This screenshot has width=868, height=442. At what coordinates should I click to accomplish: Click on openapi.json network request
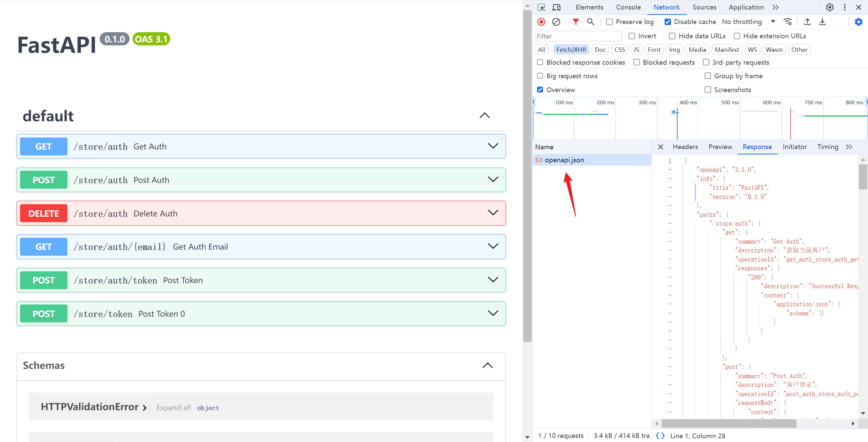pos(564,160)
